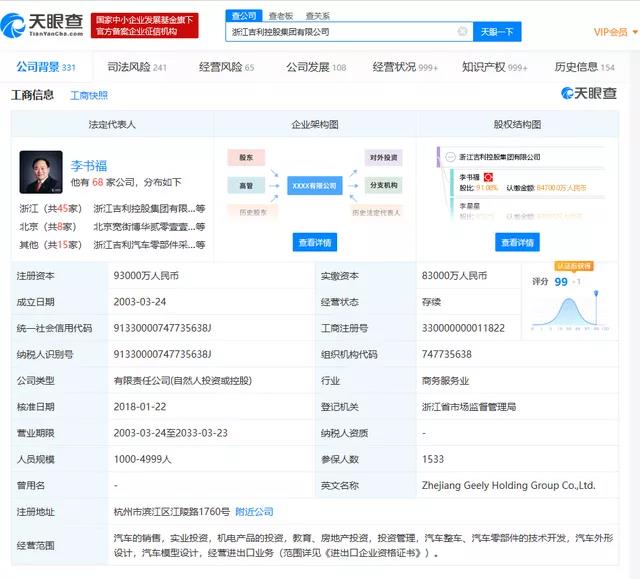Select the 查关系 search tab
This screenshot has height=579, width=640.
[x=317, y=16]
